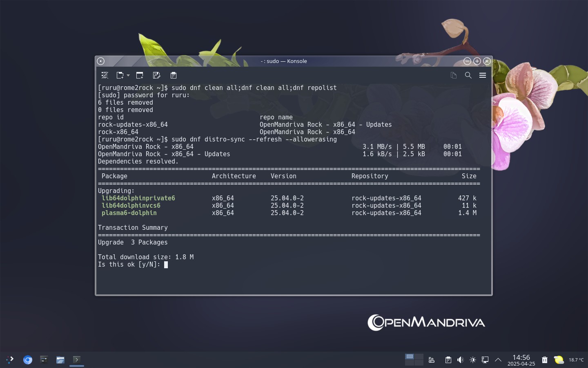Click the 'Transaction Summary' heading
Viewport: 588px width, 368px height.
coord(133,228)
